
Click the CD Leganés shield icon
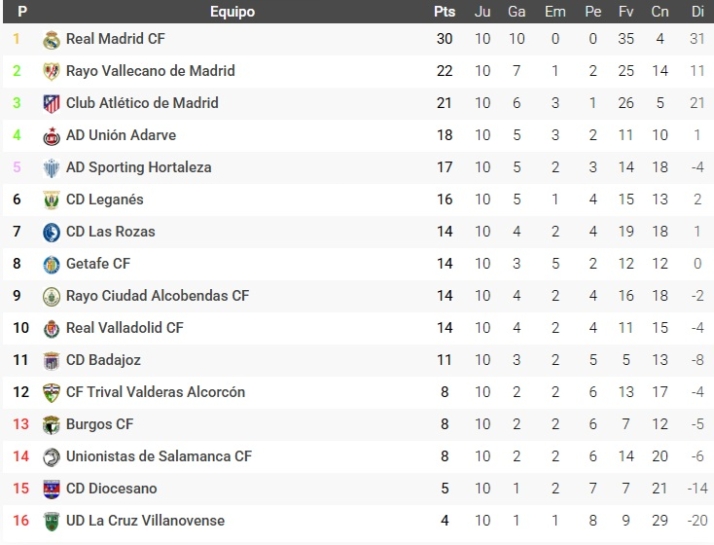pos(52,200)
